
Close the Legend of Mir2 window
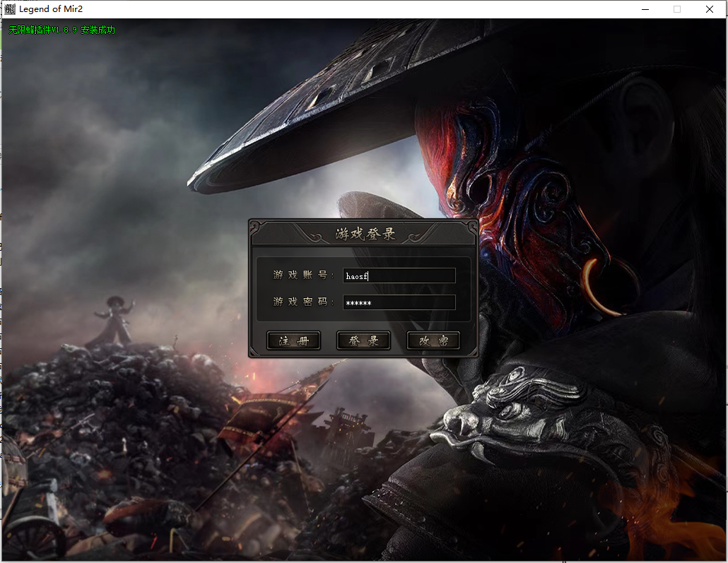click(710, 9)
